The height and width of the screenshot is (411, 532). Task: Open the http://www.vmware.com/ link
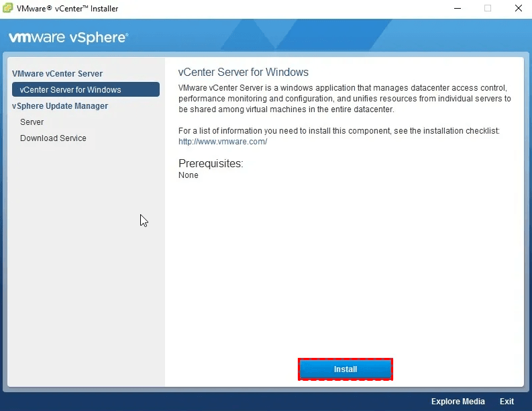click(x=223, y=142)
